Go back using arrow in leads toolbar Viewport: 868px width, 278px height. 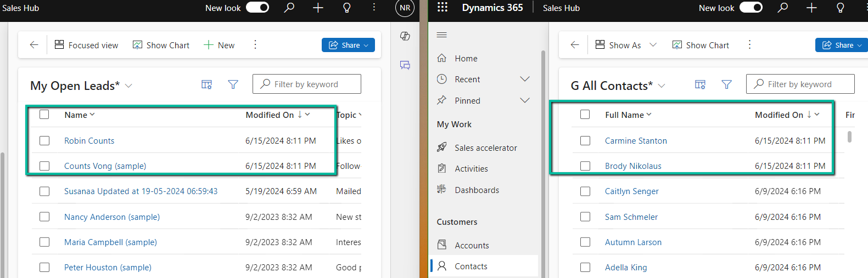34,45
